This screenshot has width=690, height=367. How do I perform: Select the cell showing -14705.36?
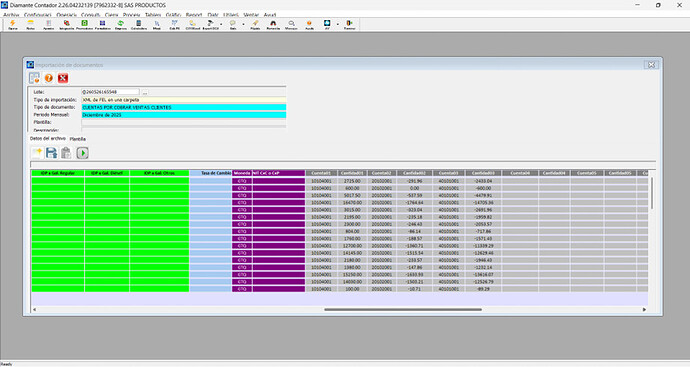tap(483, 202)
